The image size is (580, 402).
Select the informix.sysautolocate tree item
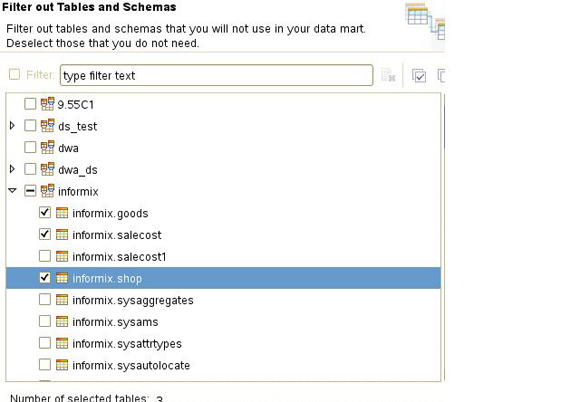pos(131,365)
